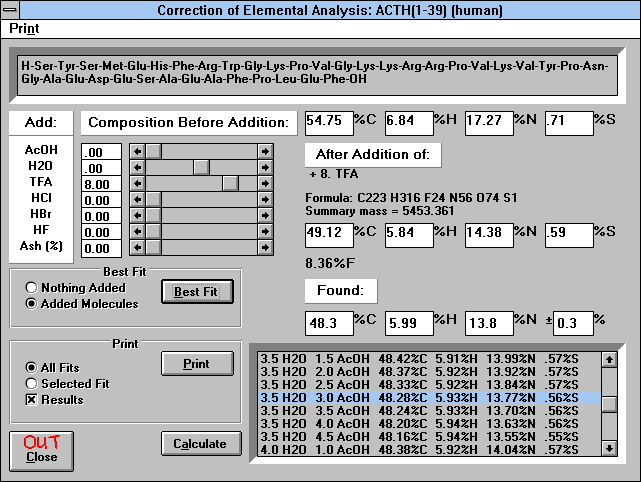Screen dimensions: 641x482
Task: Click the Formula C223 H316 text
Action: (411, 198)
